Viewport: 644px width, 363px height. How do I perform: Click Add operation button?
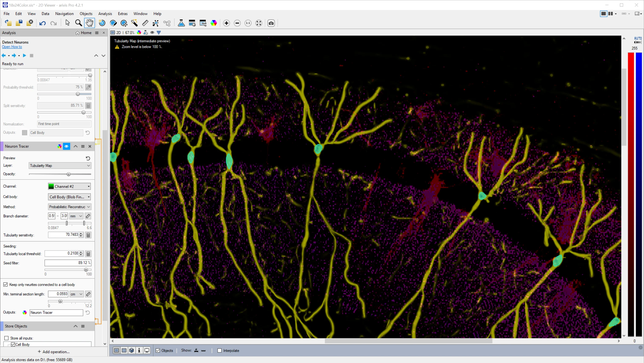tap(54, 352)
